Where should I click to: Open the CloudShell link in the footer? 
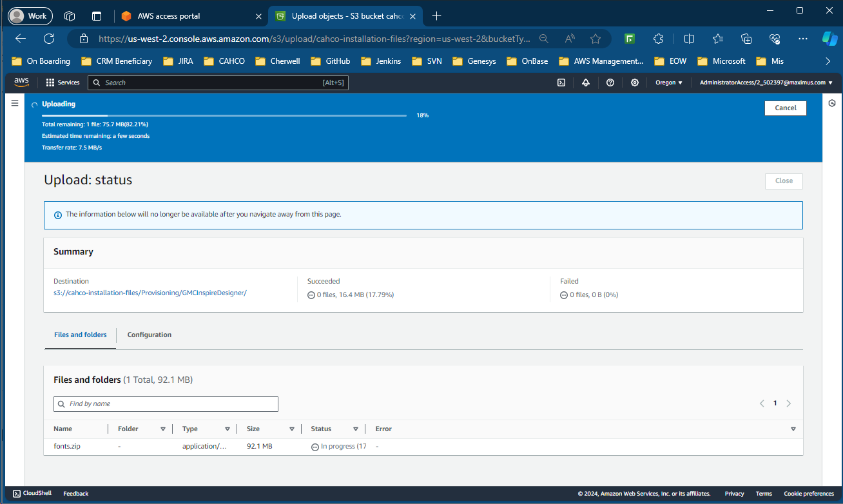click(32, 494)
